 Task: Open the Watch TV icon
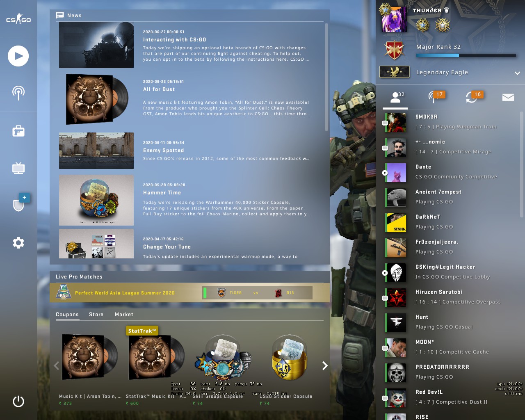pos(18,168)
